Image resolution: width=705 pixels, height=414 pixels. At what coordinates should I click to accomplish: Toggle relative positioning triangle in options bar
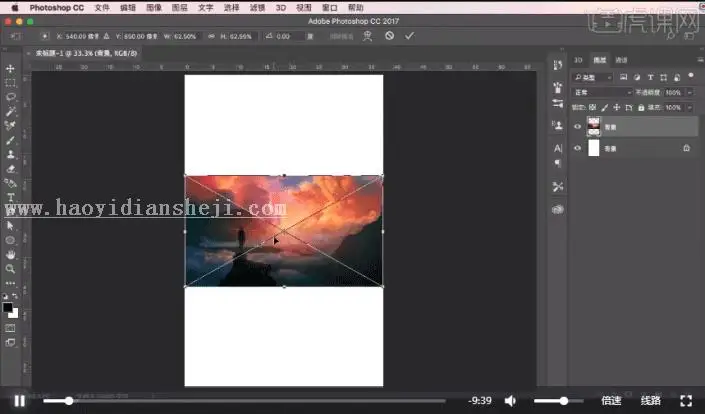(x=107, y=36)
